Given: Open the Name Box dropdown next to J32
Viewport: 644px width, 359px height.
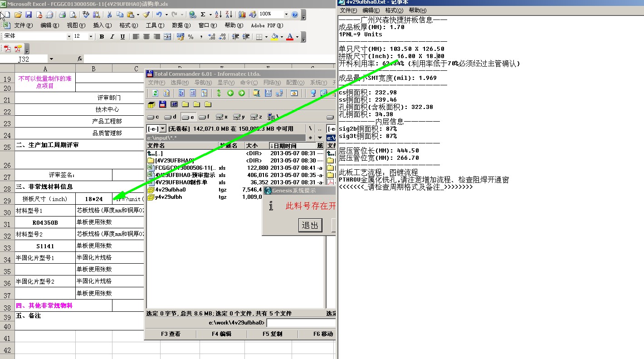Looking at the screenshot, I should pos(51,59).
